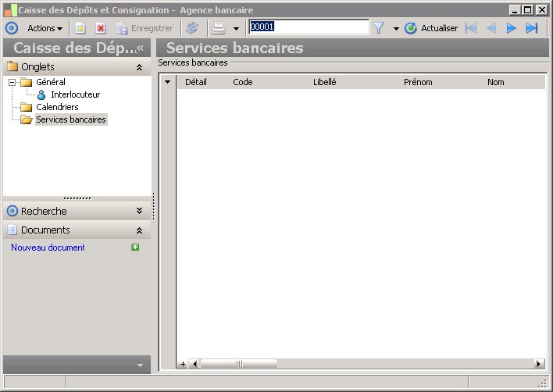Expand the Recherche section
This screenshot has width=553, height=392.
click(139, 211)
